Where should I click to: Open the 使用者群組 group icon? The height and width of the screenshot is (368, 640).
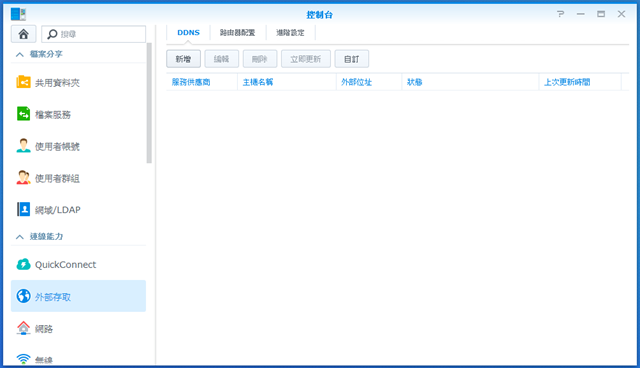point(23,177)
